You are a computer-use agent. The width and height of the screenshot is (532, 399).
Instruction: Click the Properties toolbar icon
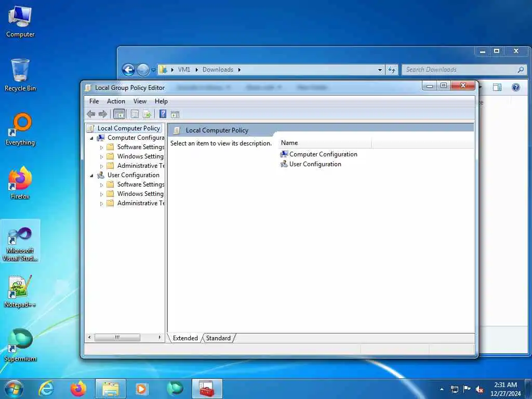coord(135,114)
